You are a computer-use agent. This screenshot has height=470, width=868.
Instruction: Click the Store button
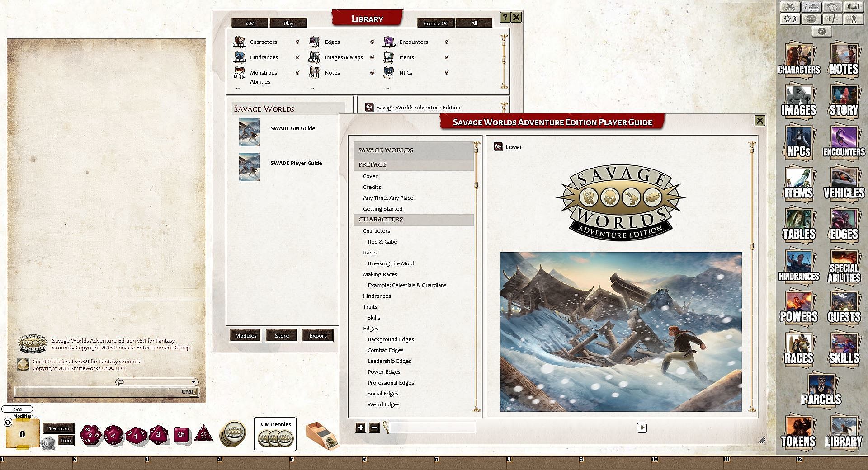click(x=282, y=335)
